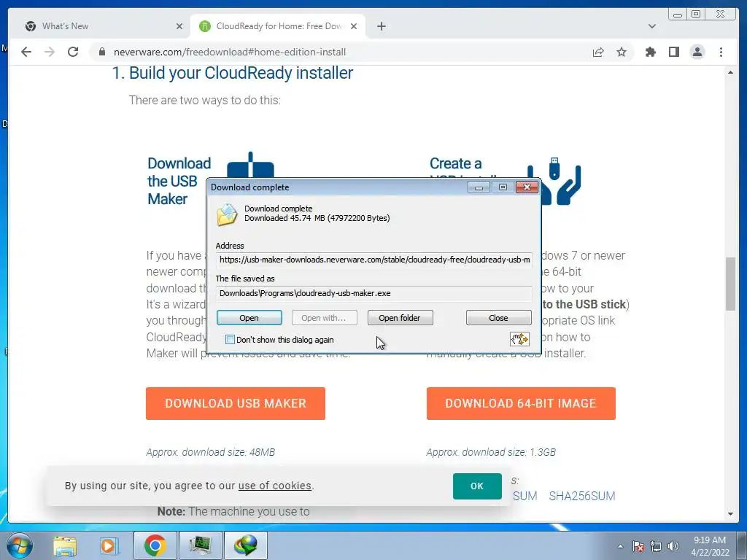747x560 pixels.
Task: Open the taskbar clock showing 9:19 AM
Action: [710, 546]
